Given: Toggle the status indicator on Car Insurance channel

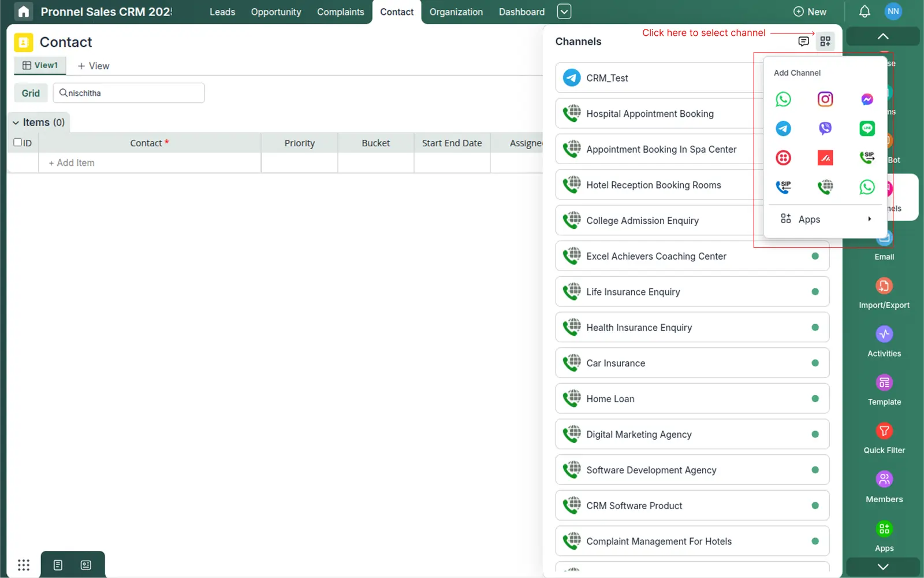Looking at the screenshot, I should pyautogui.click(x=815, y=363).
